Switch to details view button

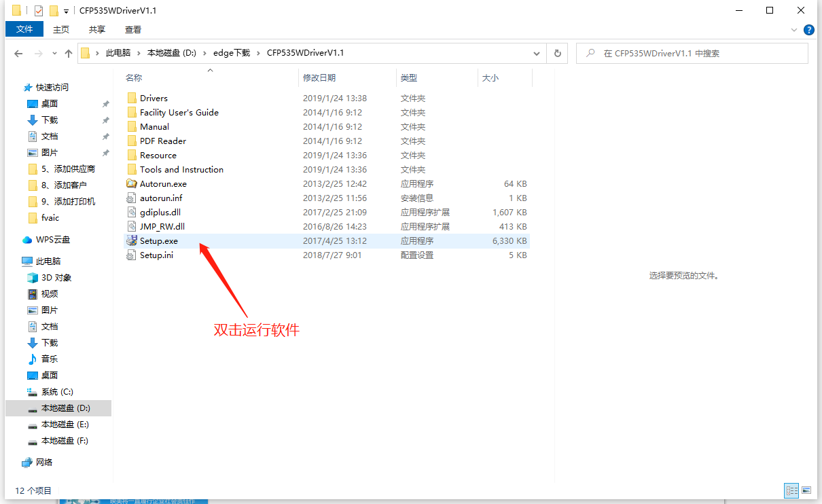pos(791,490)
